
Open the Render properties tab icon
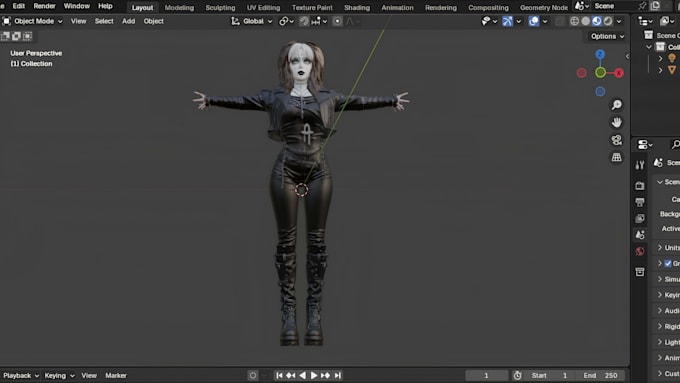coord(640,186)
